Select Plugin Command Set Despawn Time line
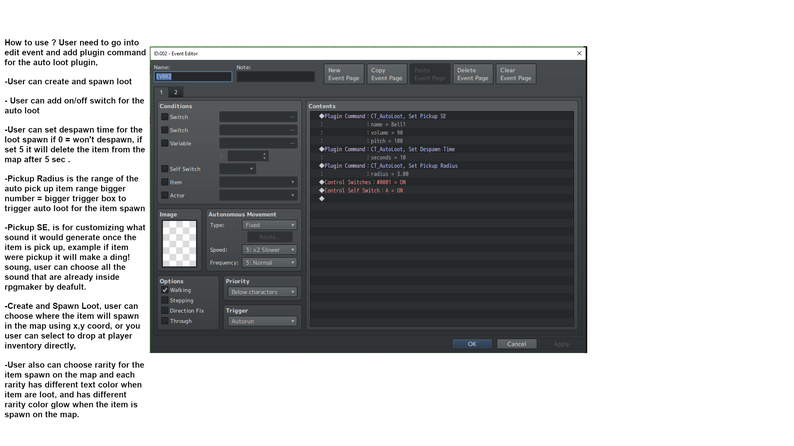This screenshot has height=446, width=794. pyautogui.click(x=442, y=149)
